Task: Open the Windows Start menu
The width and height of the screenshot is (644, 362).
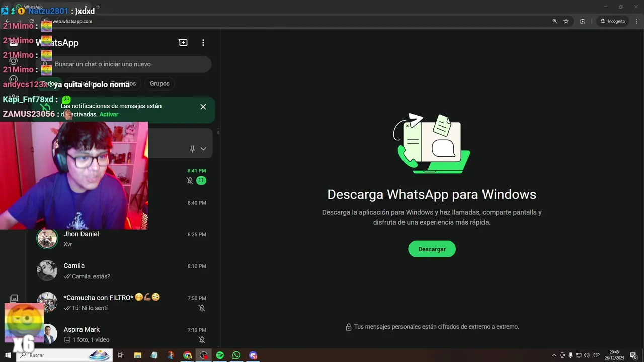Action: [x=8, y=355]
